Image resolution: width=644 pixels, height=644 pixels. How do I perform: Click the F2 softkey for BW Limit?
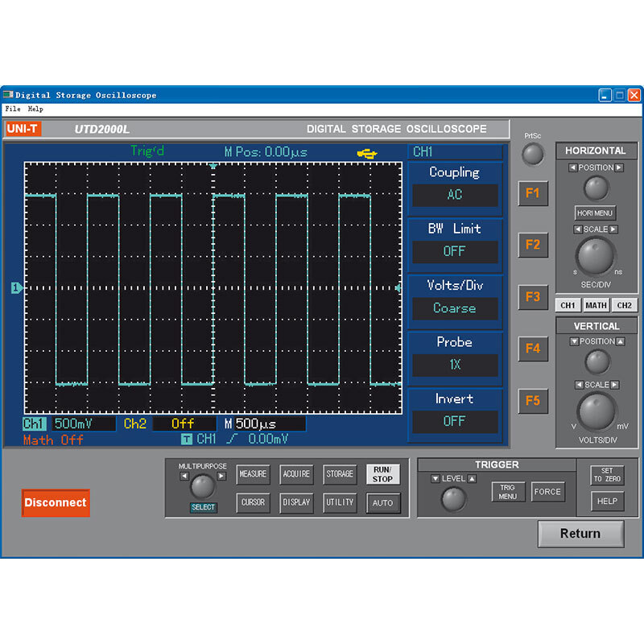pos(533,245)
